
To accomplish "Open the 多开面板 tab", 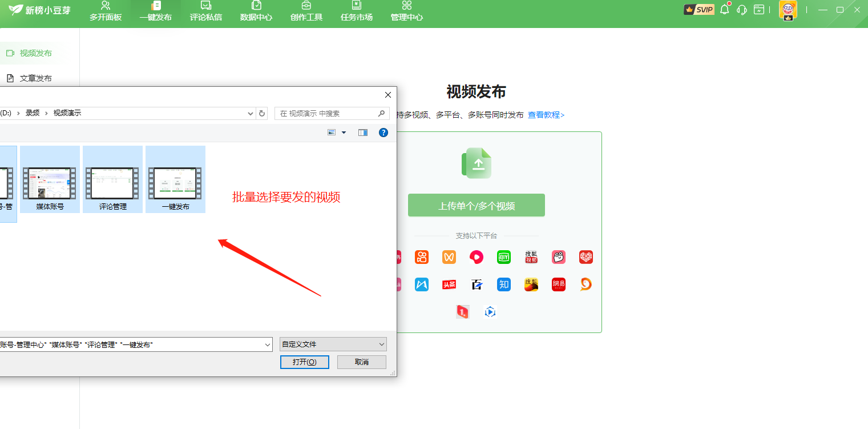I will 106,11.
